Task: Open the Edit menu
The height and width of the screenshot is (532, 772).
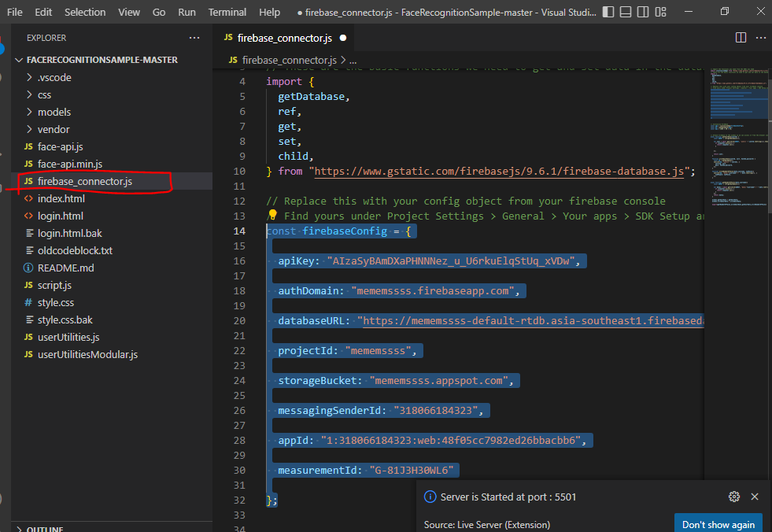Action: pyautogui.click(x=43, y=13)
